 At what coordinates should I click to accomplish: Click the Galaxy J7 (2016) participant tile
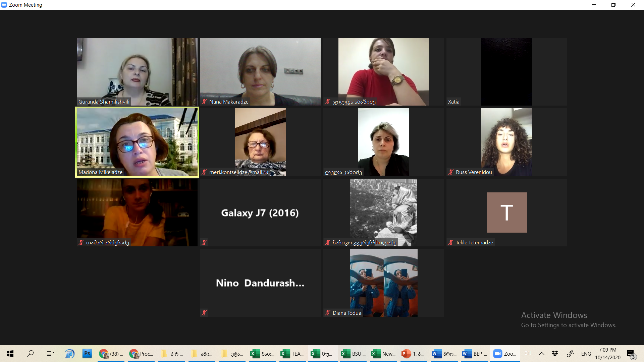[x=260, y=213]
